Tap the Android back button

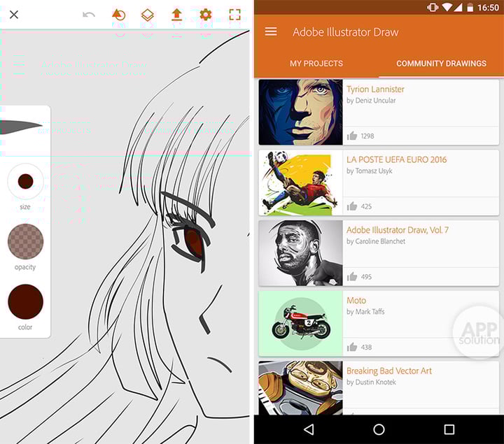point(309,429)
